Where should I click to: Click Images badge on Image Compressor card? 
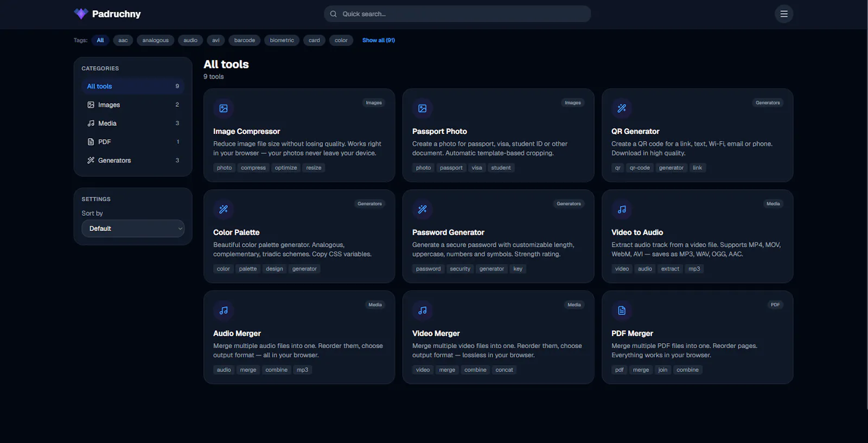click(x=374, y=102)
